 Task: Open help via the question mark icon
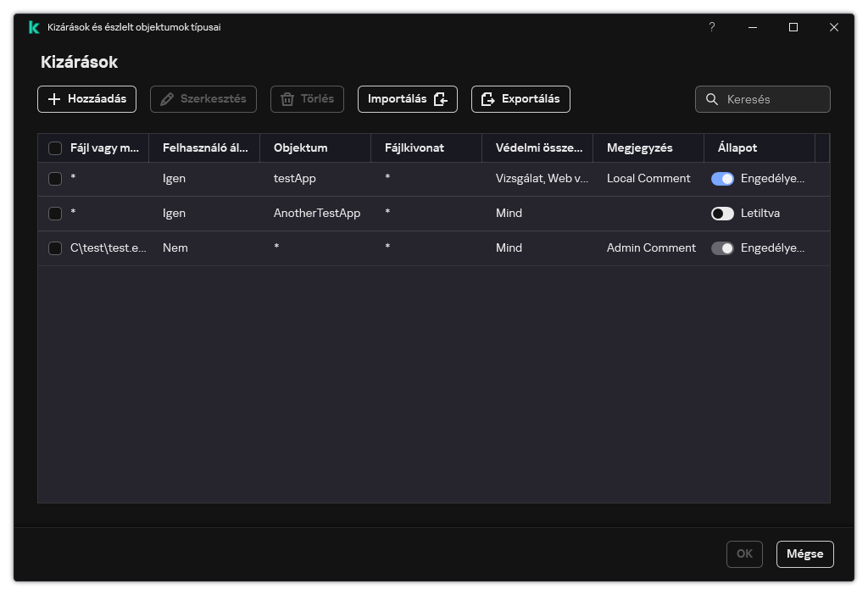tap(712, 27)
